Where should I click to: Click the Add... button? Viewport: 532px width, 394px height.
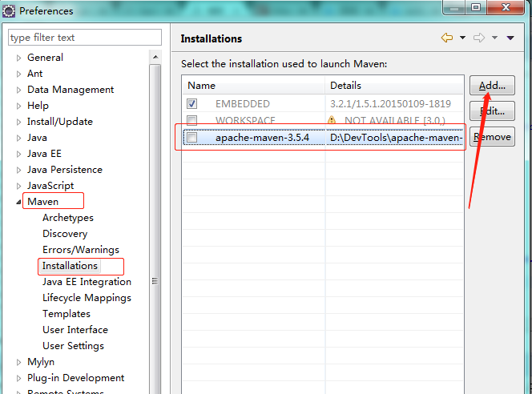tap(492, 86)
